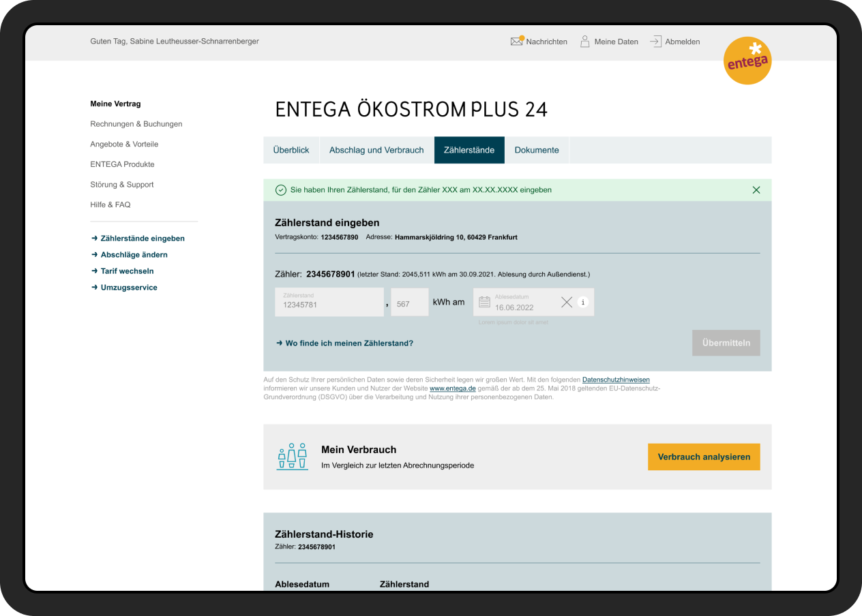The height and width of the screenshot is (616, 862).
Task: Click the Übermitteln button
Action: (x=726, y=343)
